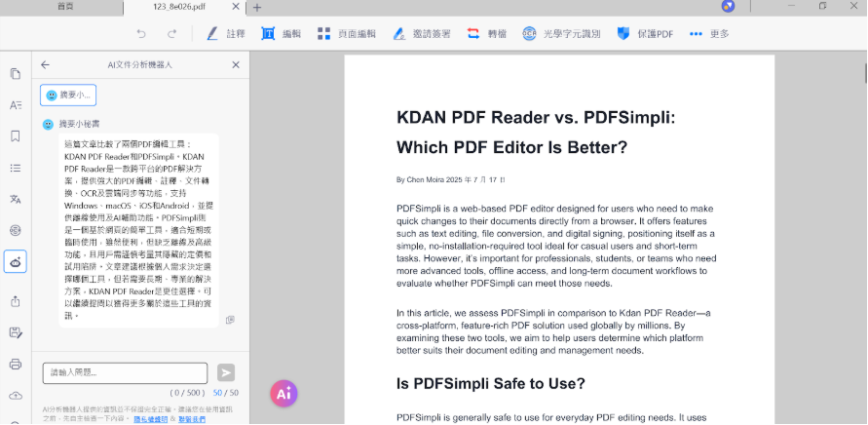The width and height of the screenshot is (868, 425).
Task: Undo the last action
Action: (x=141, y=34)
